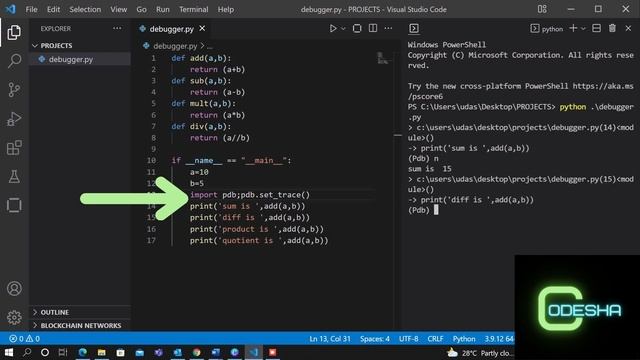Open the Extensions view
Viewport: 640px width, 360px height.
(x=14, y=148)
